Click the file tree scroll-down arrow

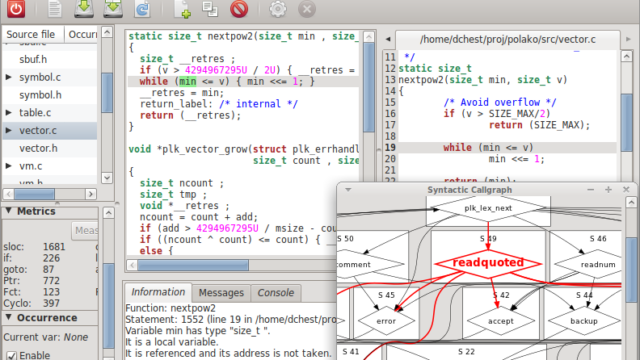tap(107, 178)
